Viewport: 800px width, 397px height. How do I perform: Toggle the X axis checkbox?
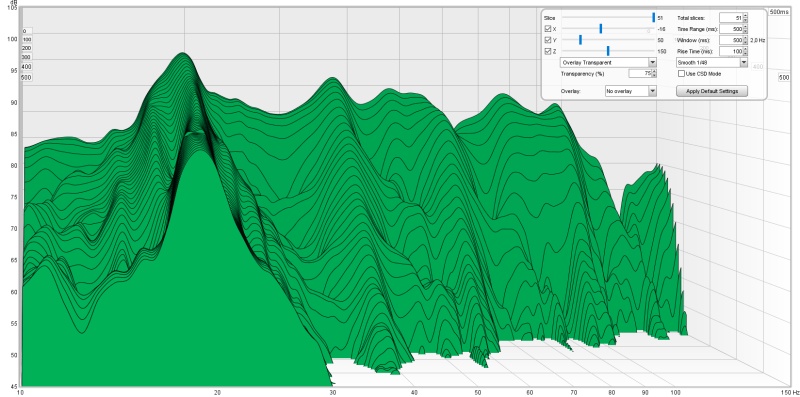click(547, 29)
